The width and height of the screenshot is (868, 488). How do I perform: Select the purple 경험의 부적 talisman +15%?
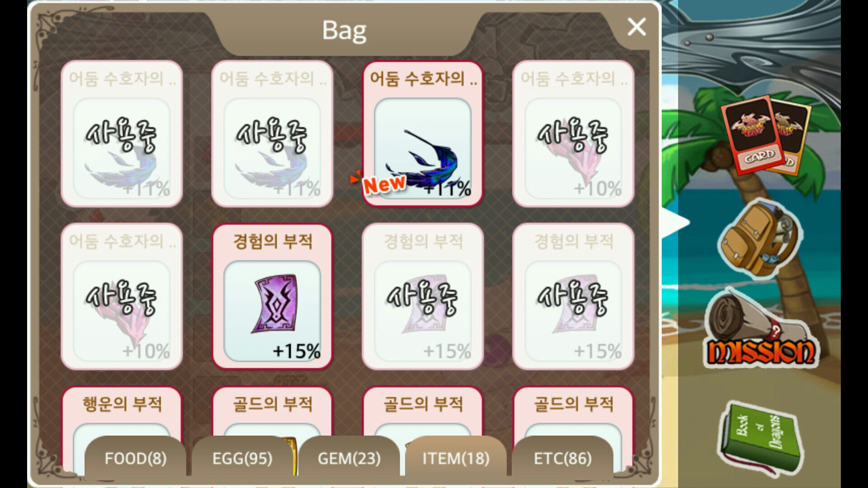[x=272, y=296]
